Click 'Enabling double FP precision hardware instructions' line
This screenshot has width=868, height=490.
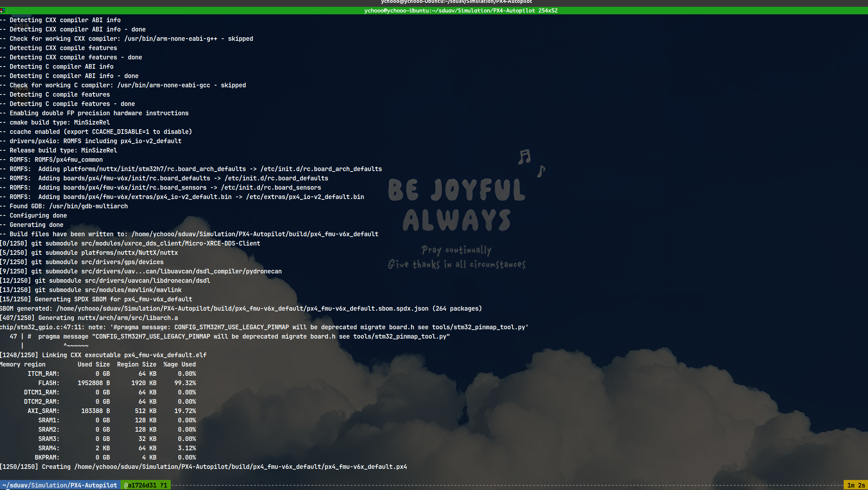(x=94, y=113)
